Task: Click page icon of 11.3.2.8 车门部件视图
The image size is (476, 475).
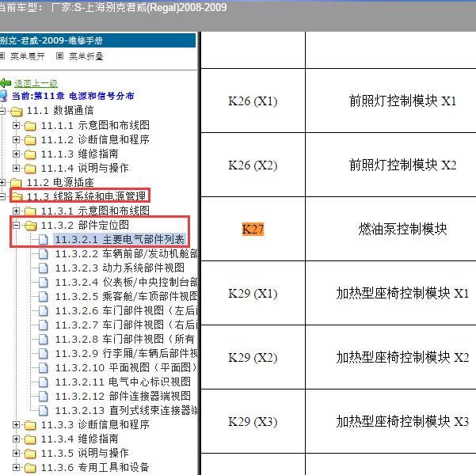Action: pos(44,340)
